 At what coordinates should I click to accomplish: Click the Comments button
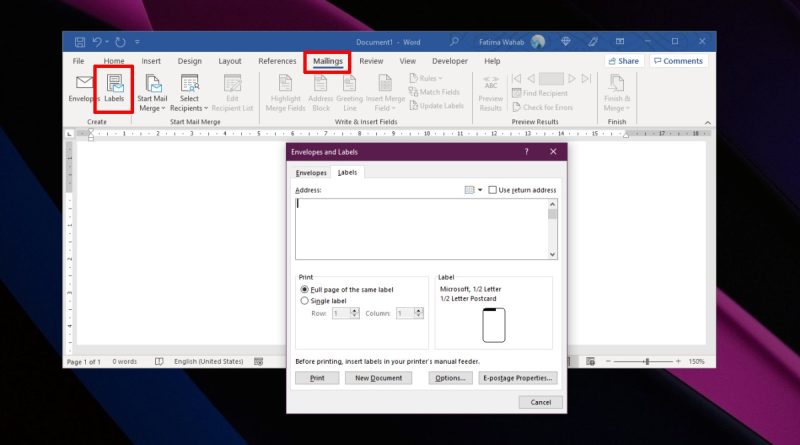coord(679,61)
